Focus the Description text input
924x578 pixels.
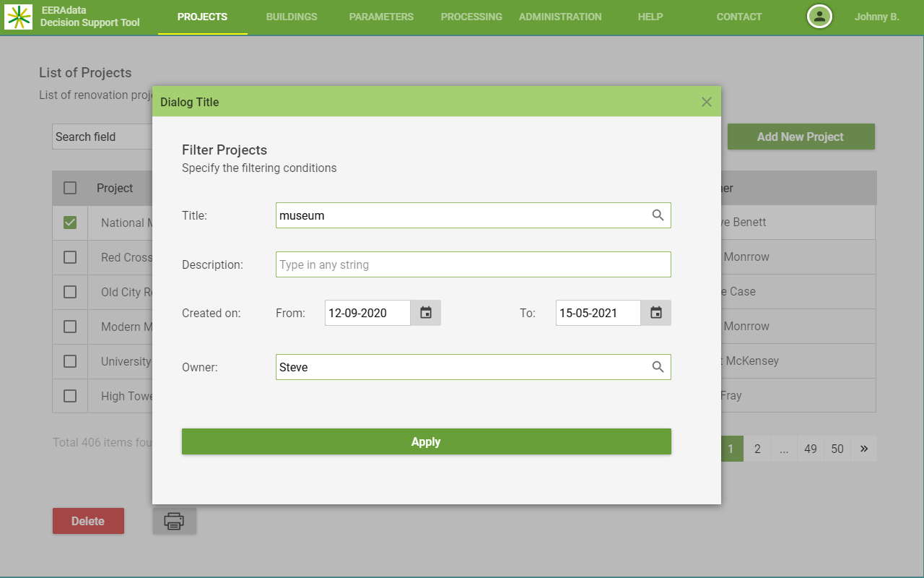473,264
